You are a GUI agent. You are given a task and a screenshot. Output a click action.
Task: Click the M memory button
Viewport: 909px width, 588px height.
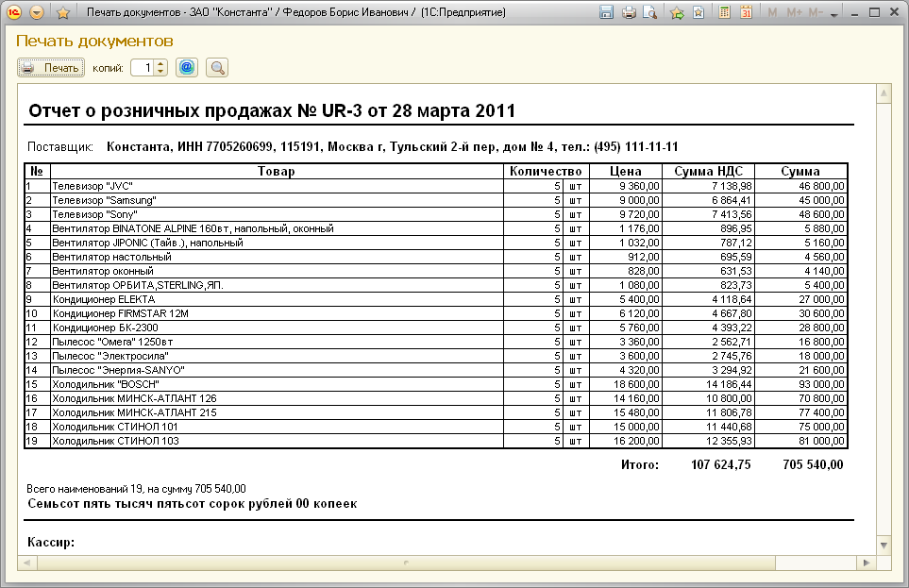(x=772, y=12)
